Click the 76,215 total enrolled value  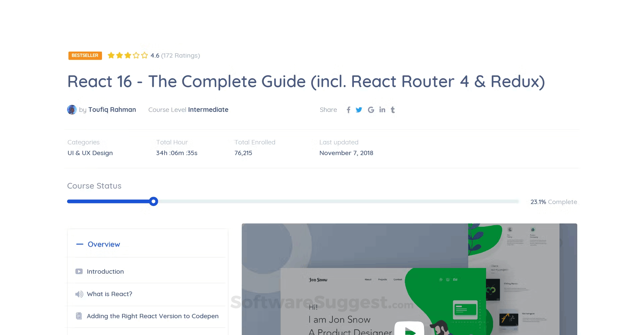coord(243,153)
